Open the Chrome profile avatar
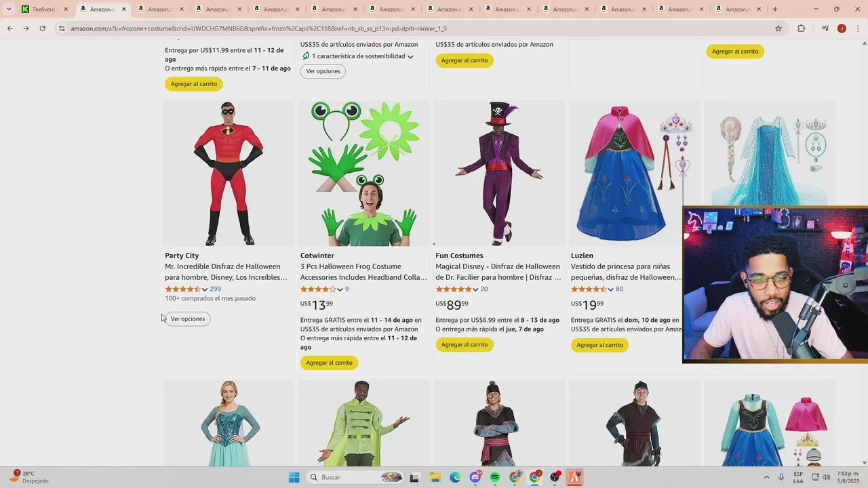 coord(842,28)
